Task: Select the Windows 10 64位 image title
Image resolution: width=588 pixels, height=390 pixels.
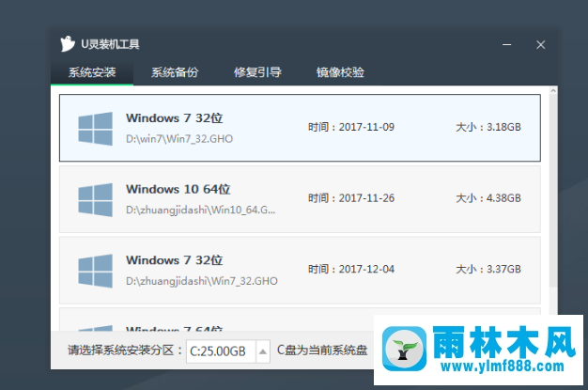Action: 178,189
